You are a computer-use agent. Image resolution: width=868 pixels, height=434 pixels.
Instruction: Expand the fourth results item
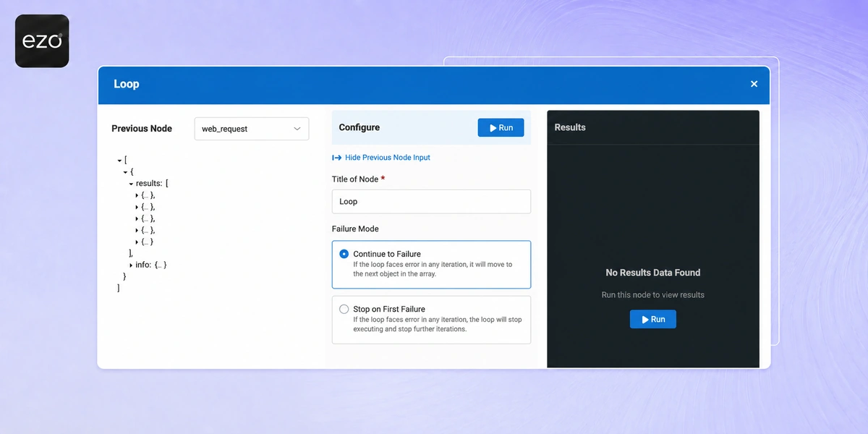pos(137,230)
